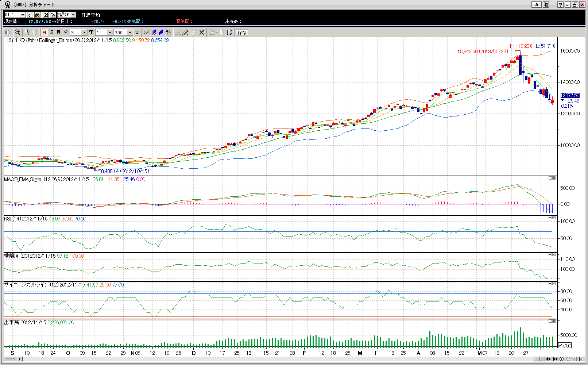This screenshot has width=588, height=365.
Task: Click the bold T text tool icon
Action: coord(91,32)
